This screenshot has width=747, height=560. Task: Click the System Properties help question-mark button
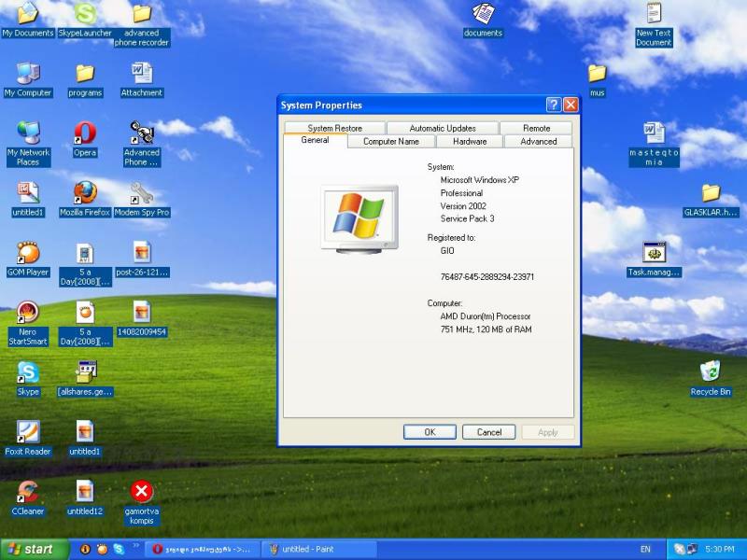click(554, 105)
